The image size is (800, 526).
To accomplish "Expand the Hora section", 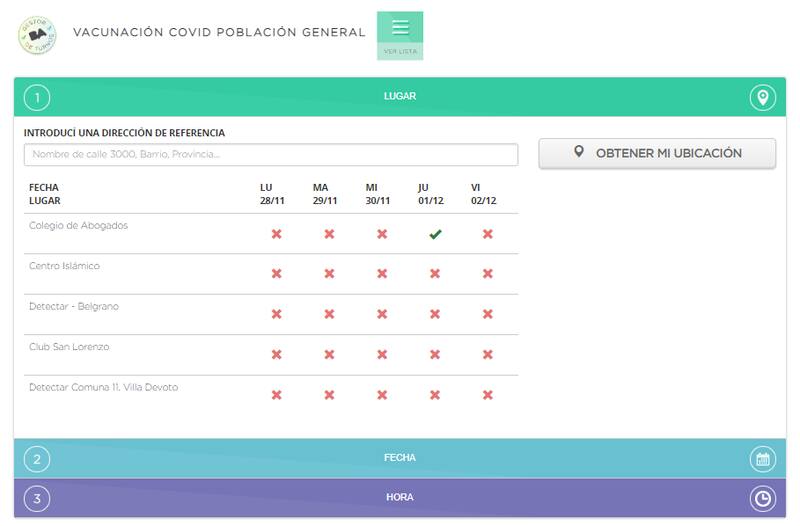I will pos(400,497).
